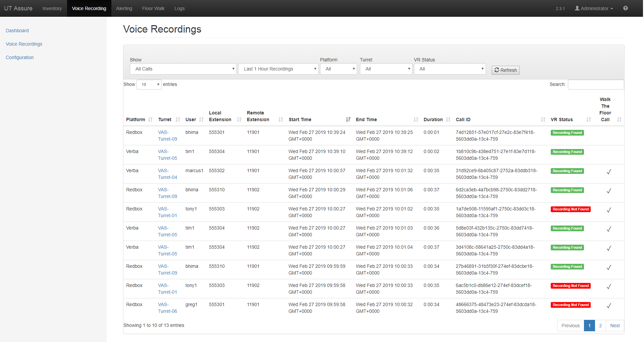644x342 pixels.
Task: Open Configuration in the sidebar
Action: pyautogui.click(x=19, y=57)
